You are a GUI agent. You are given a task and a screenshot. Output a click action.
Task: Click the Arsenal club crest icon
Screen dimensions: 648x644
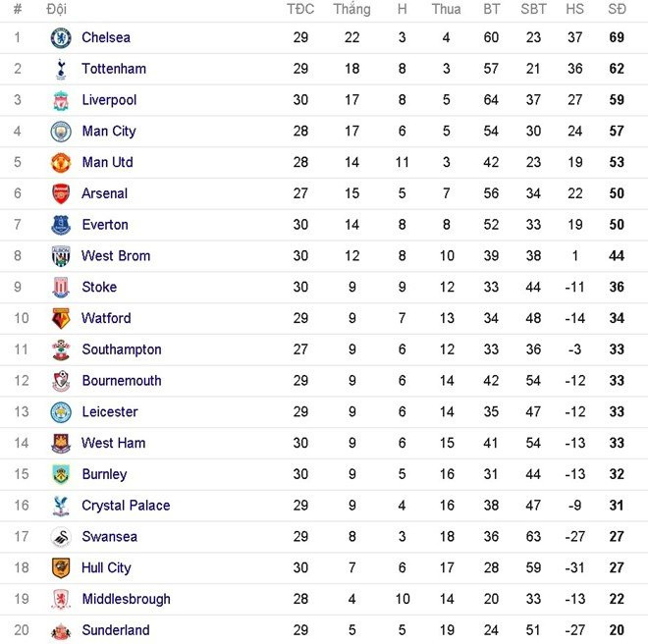(x=61, y=193)
